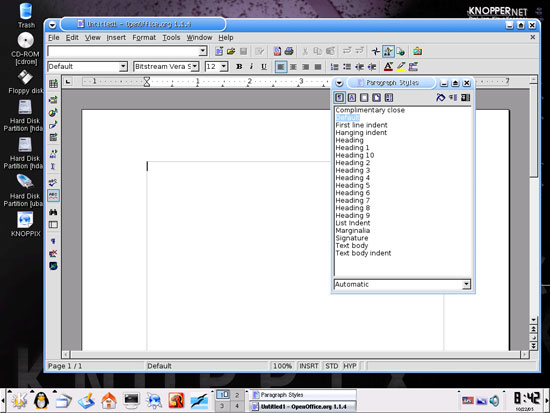550x413 pixels.
Task: Click the Find binoculars icon
Action: (53, 212)
